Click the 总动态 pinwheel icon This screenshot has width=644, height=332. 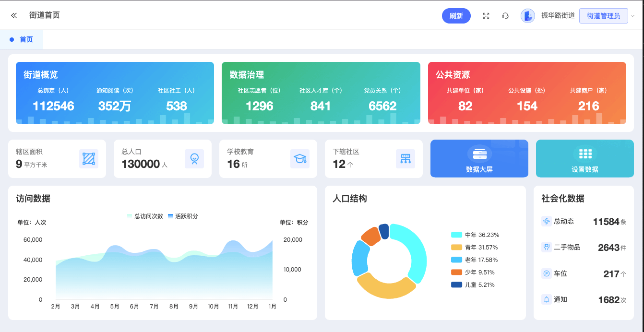[546, 221]
